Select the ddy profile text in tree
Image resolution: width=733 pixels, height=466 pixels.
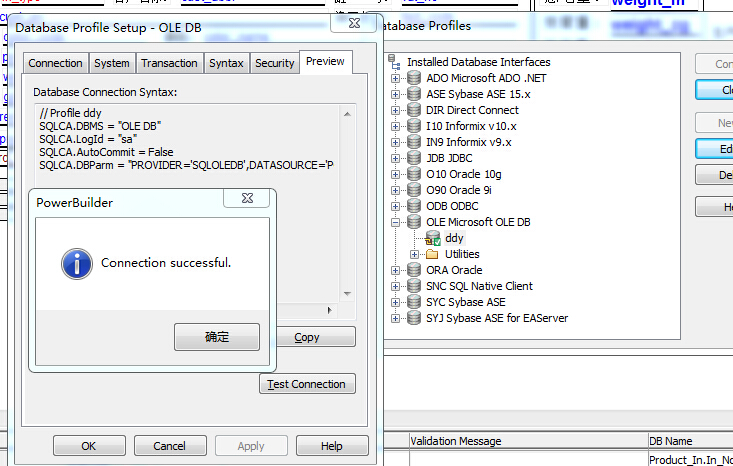point(454,238)
